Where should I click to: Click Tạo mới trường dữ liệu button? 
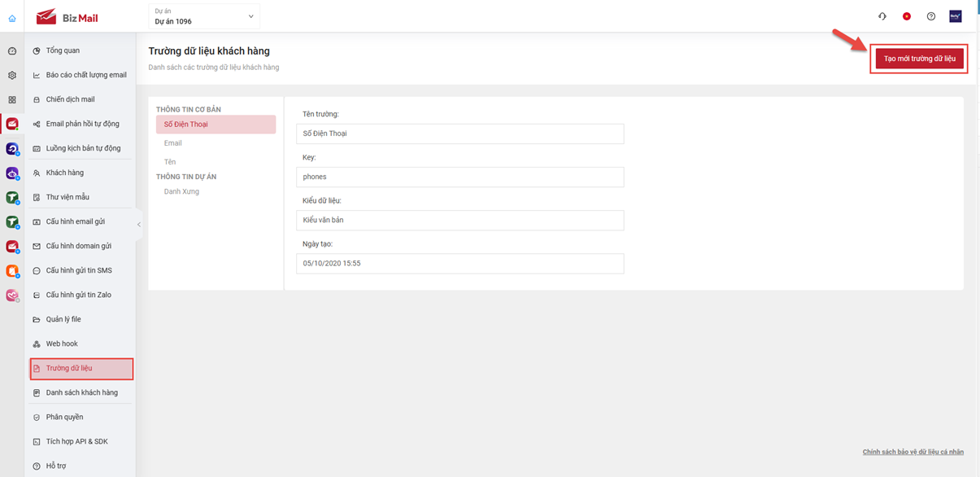(919, 59)
